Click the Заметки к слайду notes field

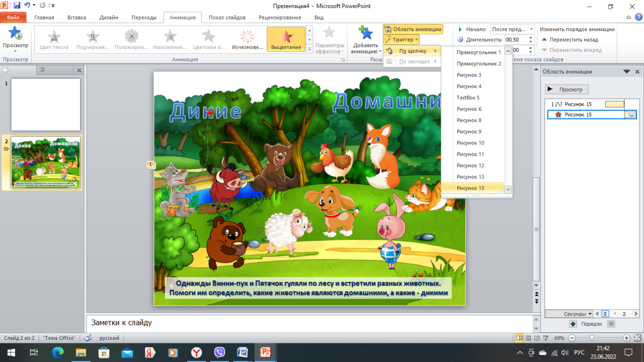tap(309, 323)
